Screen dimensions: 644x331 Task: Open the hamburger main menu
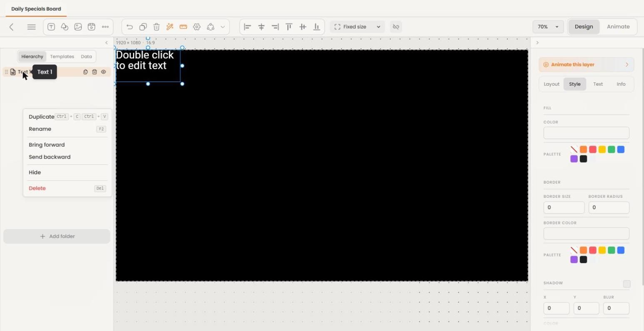coord(31,27)
